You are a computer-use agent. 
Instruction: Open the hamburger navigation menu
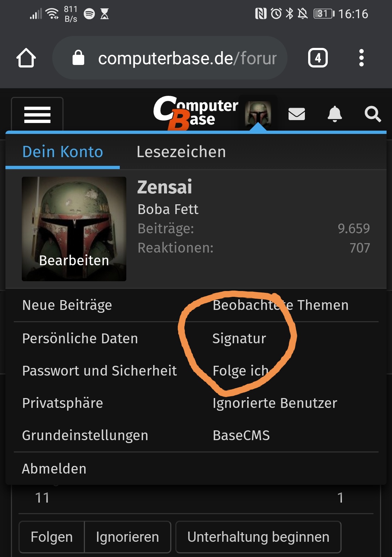37,115
